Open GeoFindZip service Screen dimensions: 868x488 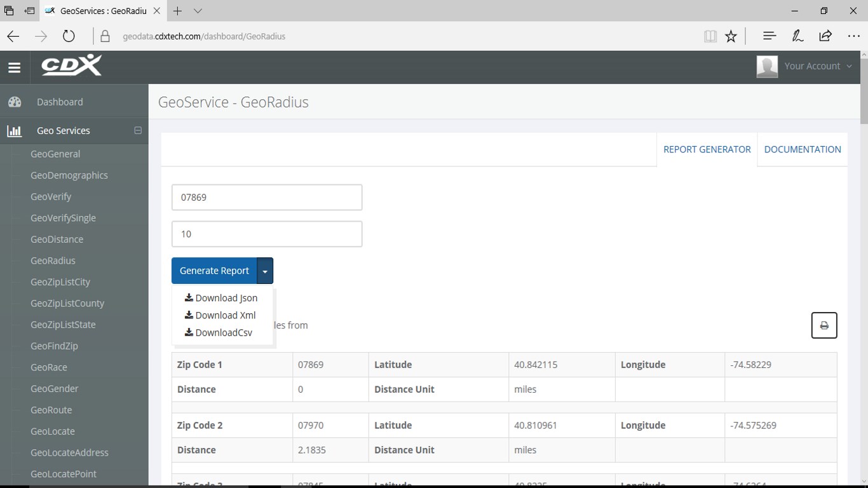54,346
